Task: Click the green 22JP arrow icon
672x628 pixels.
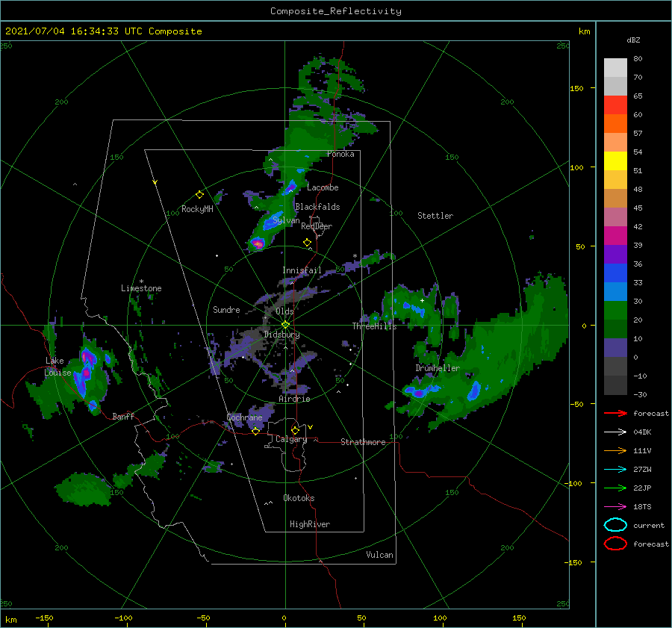Action: (x=615, y=488)
